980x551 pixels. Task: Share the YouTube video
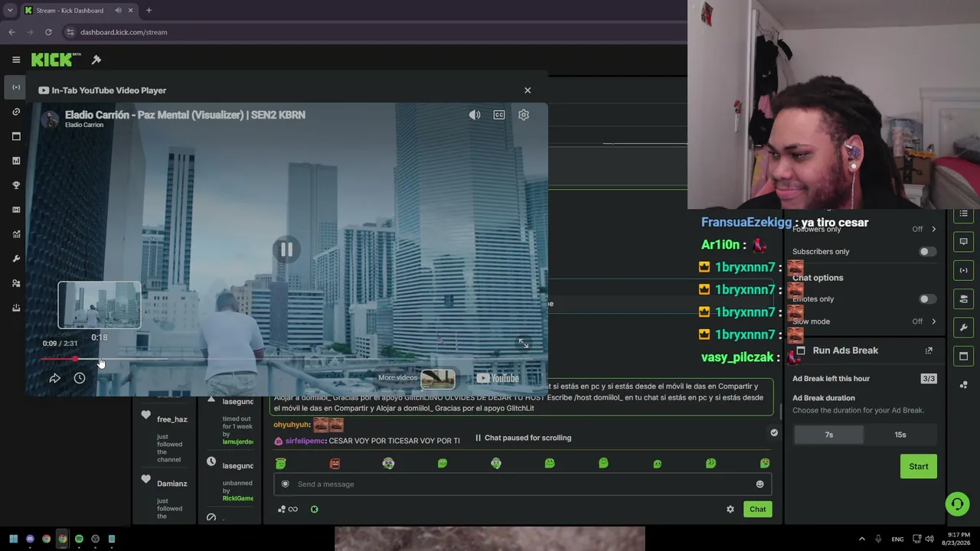pos(55,378)
